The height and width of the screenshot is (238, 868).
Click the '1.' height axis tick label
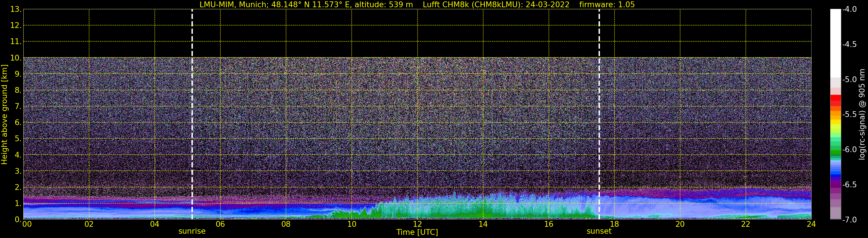(x=18, y=203)
